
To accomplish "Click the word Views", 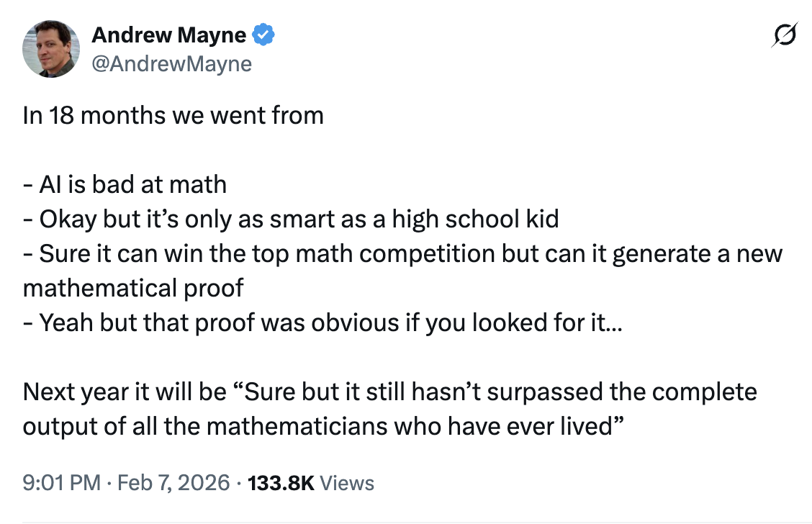I will click(x=347, y=482).
